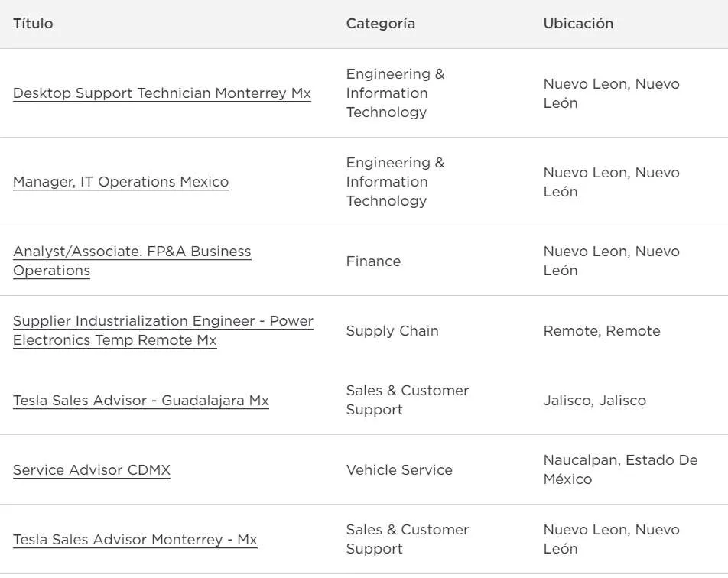
Task: Open the Manager, IT Operations Mexico listing
Action: tap(120, 181)
